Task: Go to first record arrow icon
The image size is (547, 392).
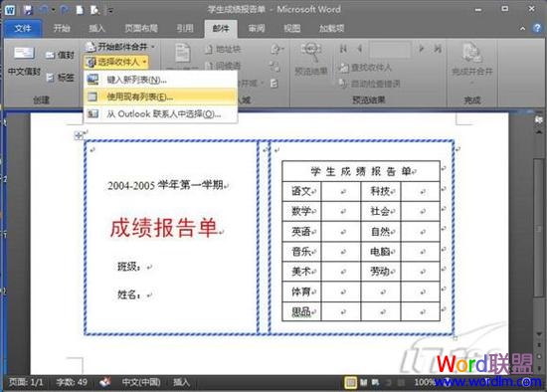Action: click(x=343, y=49)
